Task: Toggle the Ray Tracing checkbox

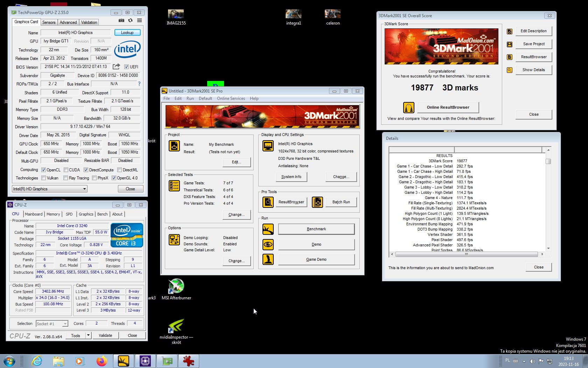Action: pyautogui.click(x=65, y=178)
